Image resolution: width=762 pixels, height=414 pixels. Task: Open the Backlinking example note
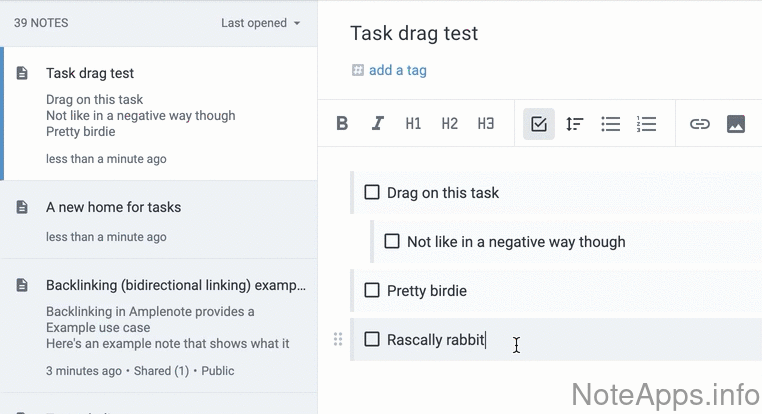(x=175, y=285)
